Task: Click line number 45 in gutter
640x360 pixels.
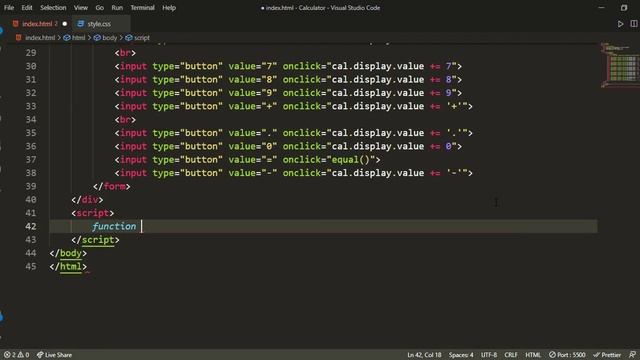Action: pyautogui.click(x=31, y=266)
